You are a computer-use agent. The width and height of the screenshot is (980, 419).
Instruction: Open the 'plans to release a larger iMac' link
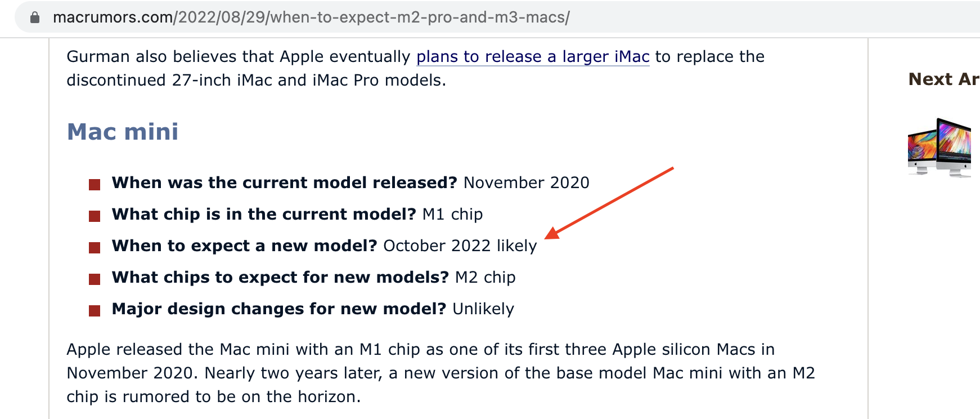point(533,57)
